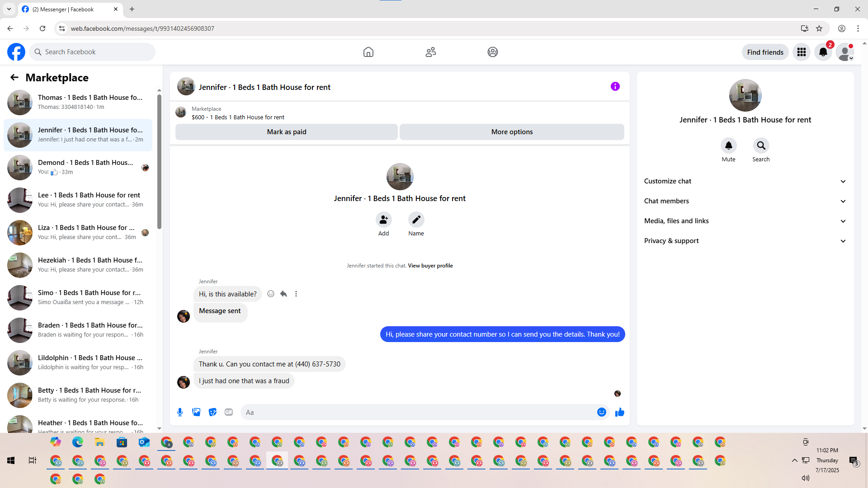The width and height of the screenshot is (868, 488).
Task: Open Braden chat conversation
Action: tap(78, 330)
